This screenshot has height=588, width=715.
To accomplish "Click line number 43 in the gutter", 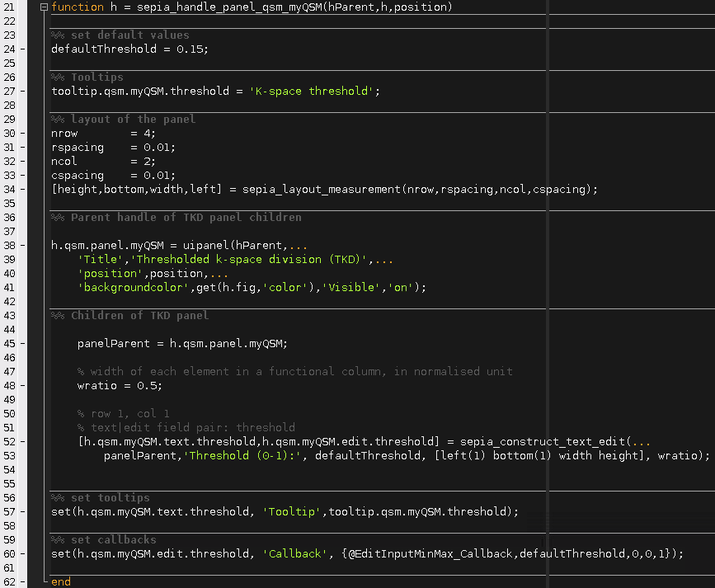I will (9, 316).
